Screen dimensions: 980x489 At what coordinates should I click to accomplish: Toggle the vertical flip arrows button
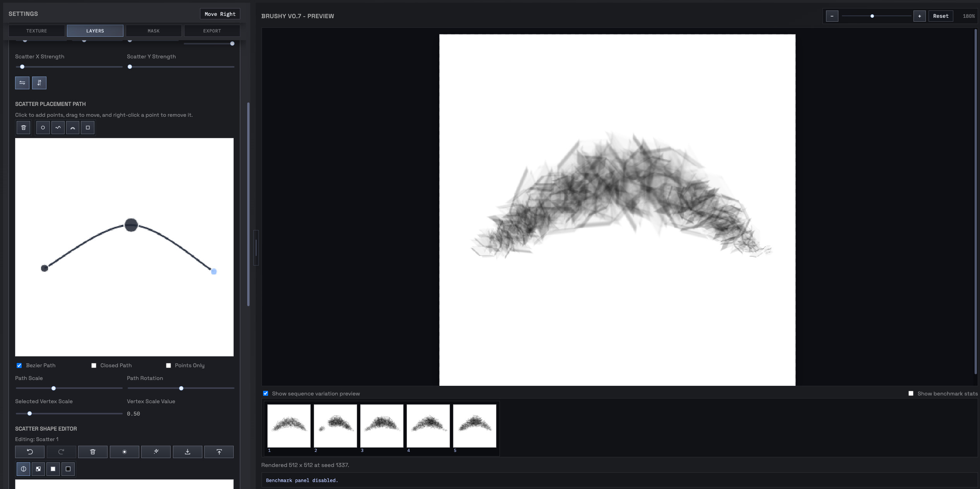[x=39, y=83]
